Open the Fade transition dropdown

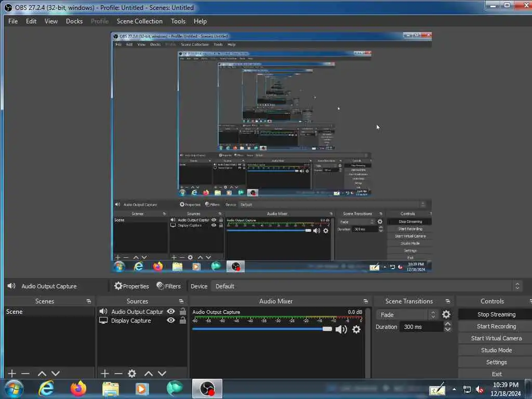(407, 315)
